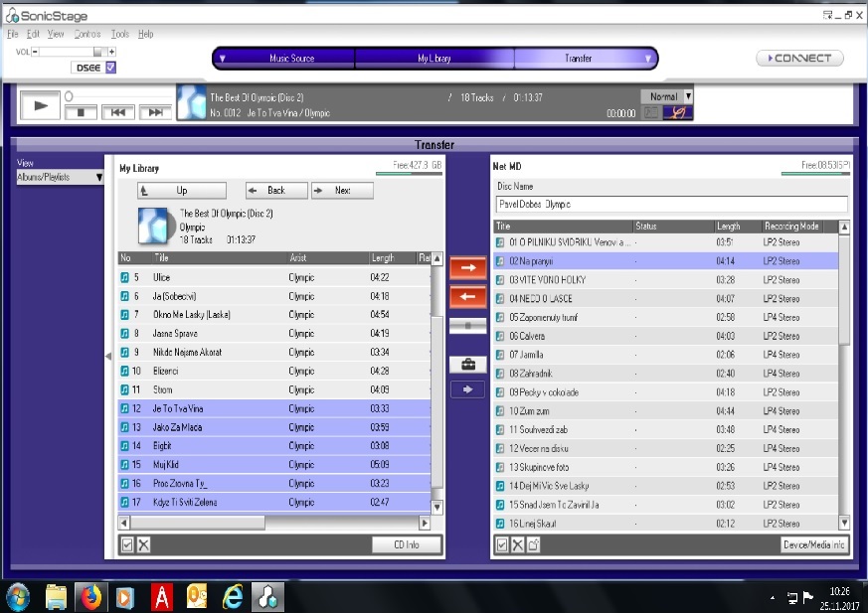Expand the Music Source dropdown arrow
This screenshot has width=868, height=613.
[223, 59]
